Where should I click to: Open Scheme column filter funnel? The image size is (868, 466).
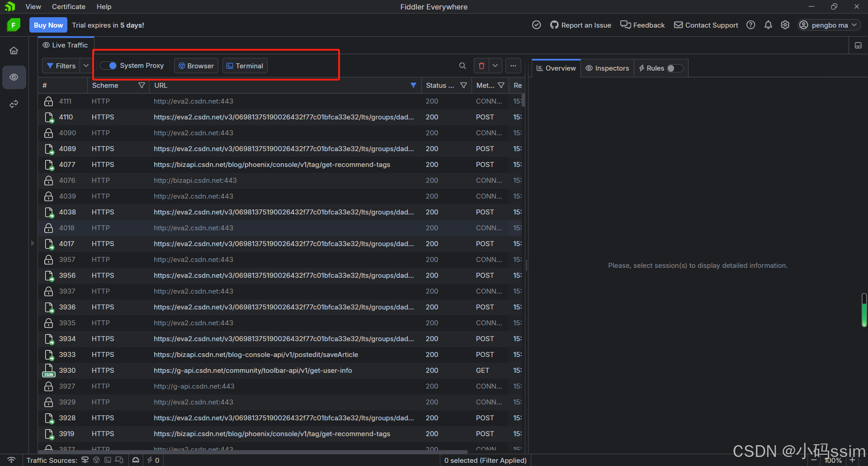coord(142,85)
